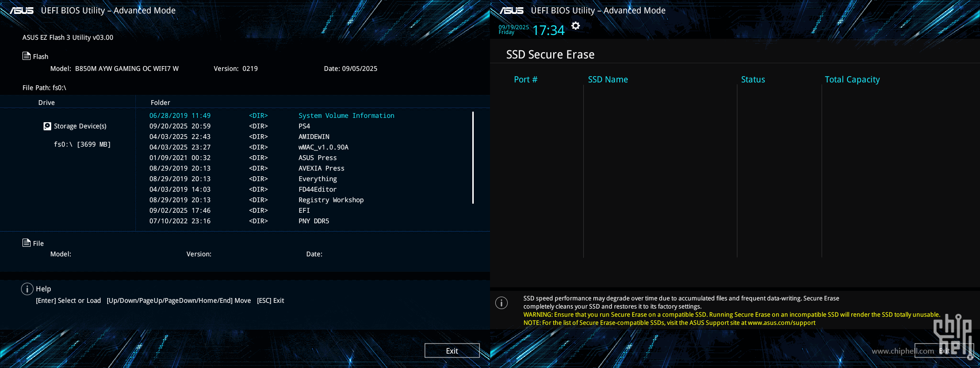Click the SSD Name column header
Screen dimensions: 980x368
click(608, 80)
